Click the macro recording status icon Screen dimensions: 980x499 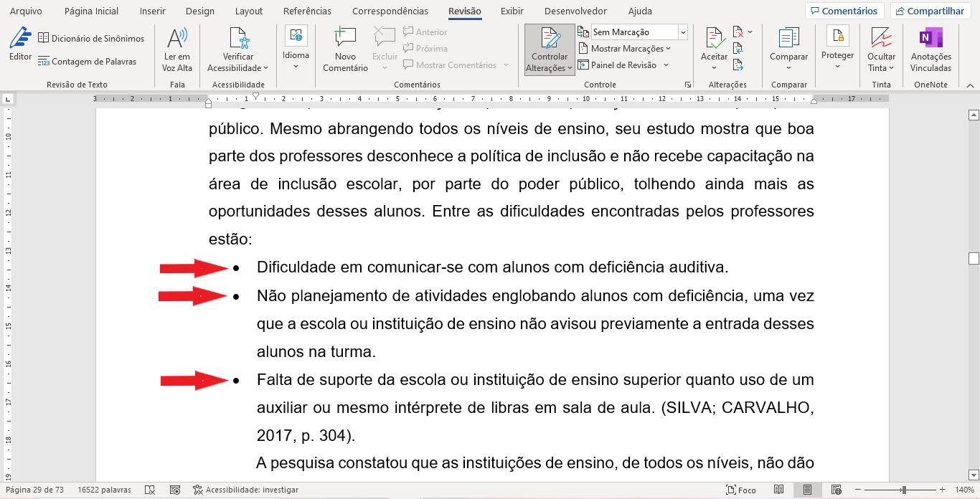(x=174, y=490)
